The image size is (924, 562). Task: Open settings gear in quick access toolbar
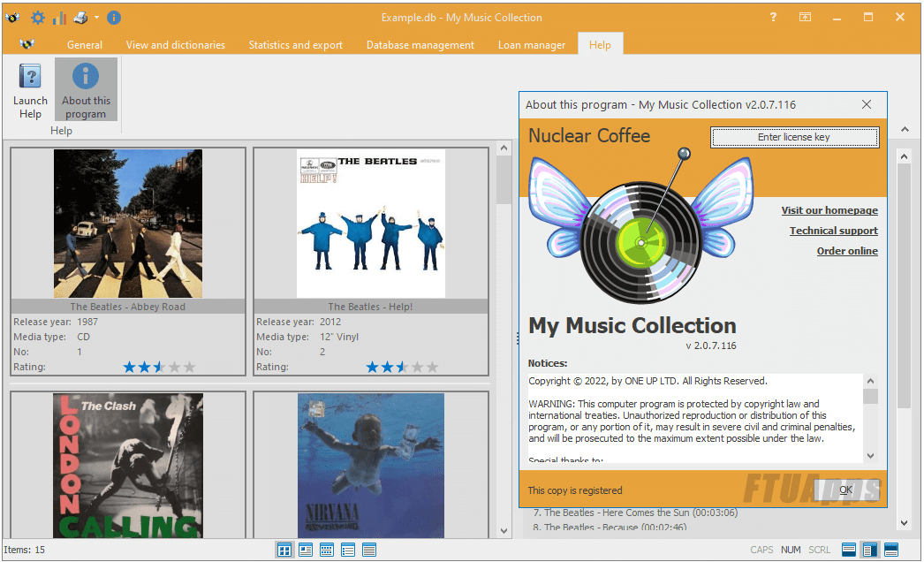38,18
